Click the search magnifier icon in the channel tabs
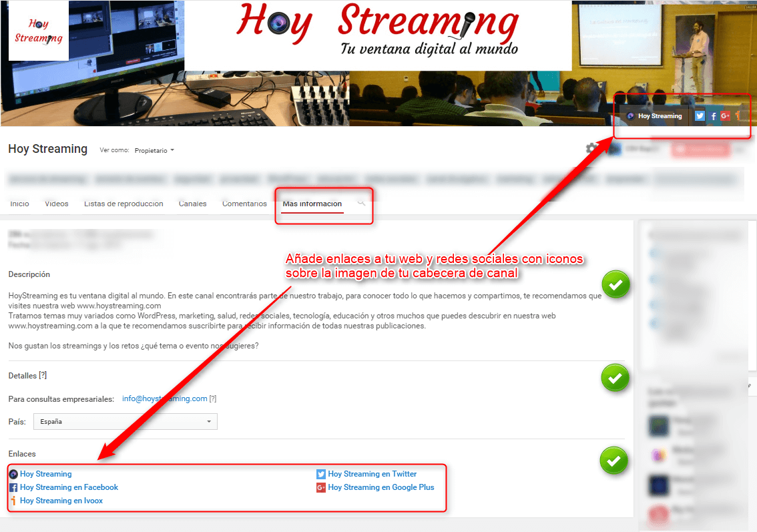 [x=361, y=203]
